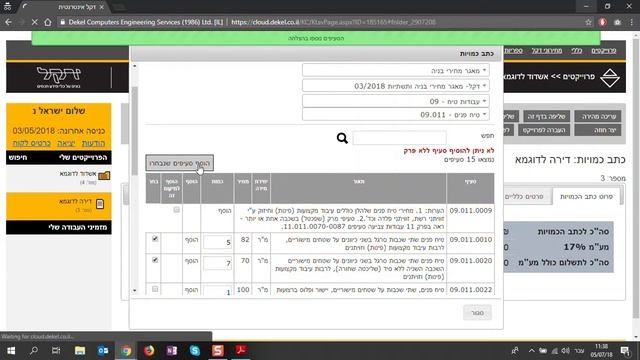Viewport: 640px width, 360px height.
Task: Tick the checkbox in row 09.011.0009
Action: pyautogui.click(x=176, y=210)
